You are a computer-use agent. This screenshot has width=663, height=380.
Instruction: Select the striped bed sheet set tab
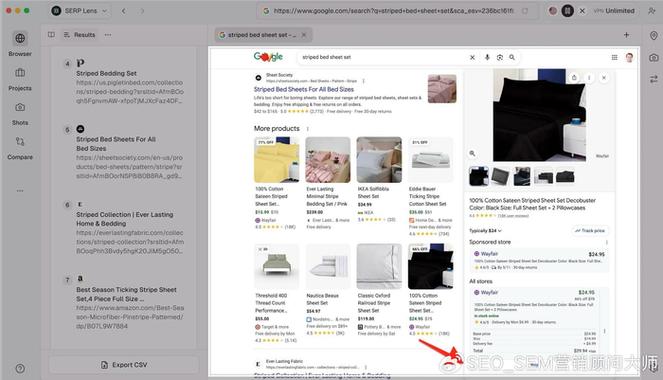263,35
